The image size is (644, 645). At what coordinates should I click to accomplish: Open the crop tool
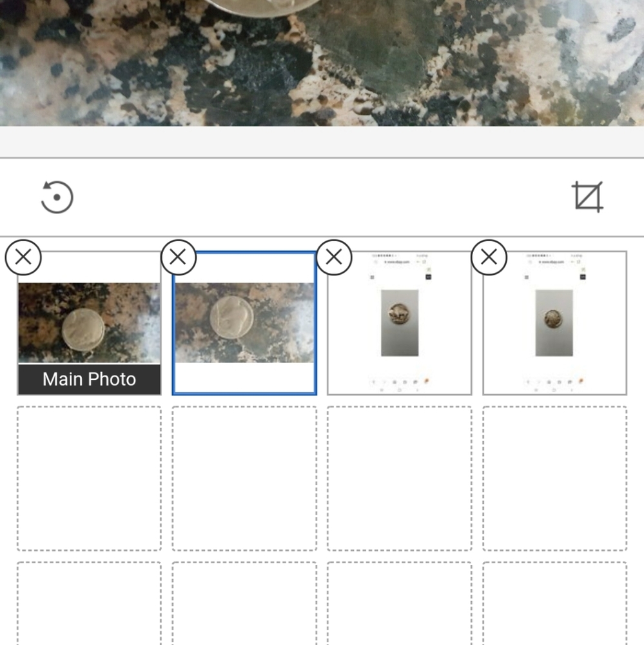point(588,197)
